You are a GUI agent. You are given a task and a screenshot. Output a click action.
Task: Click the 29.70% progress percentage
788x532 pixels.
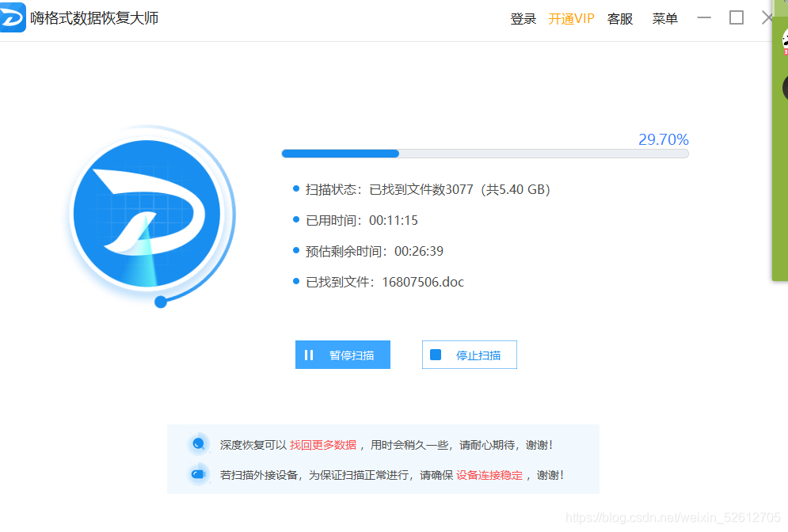point(664,139)
